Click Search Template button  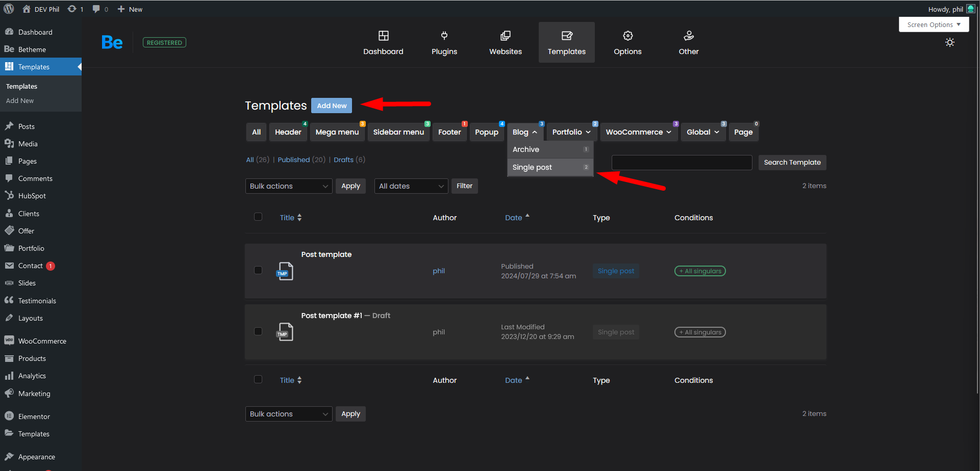pyautogui.click(x=792, y=163)
